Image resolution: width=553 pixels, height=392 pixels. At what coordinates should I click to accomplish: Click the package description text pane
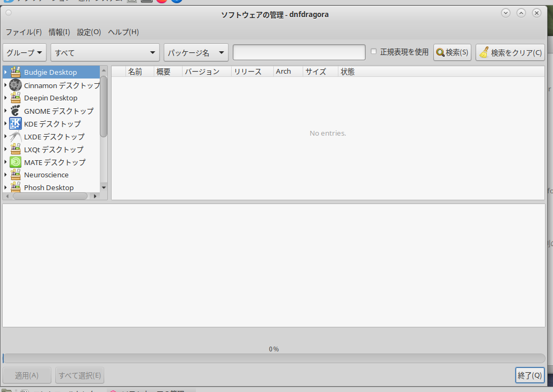274,265
